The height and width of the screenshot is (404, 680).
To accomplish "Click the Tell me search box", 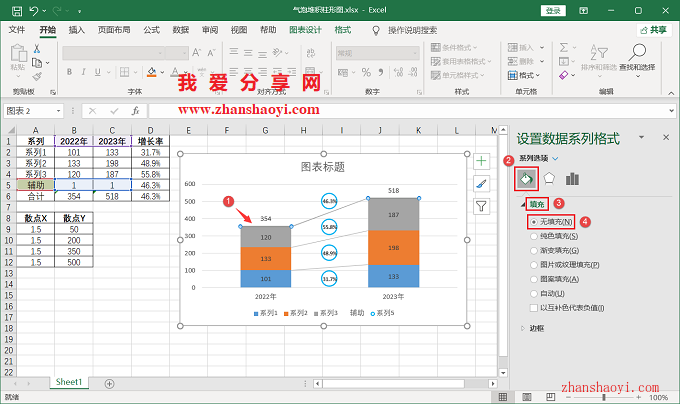I will pos(412,30).
